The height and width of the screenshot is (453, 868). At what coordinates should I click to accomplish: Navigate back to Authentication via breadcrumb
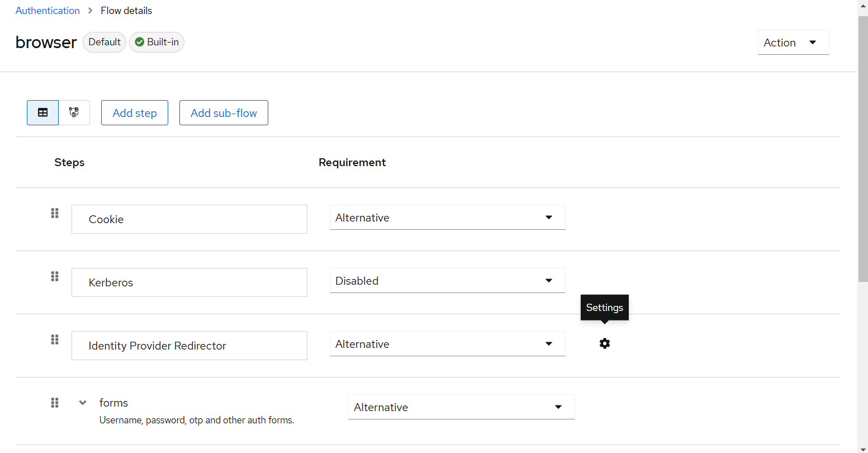48,10
